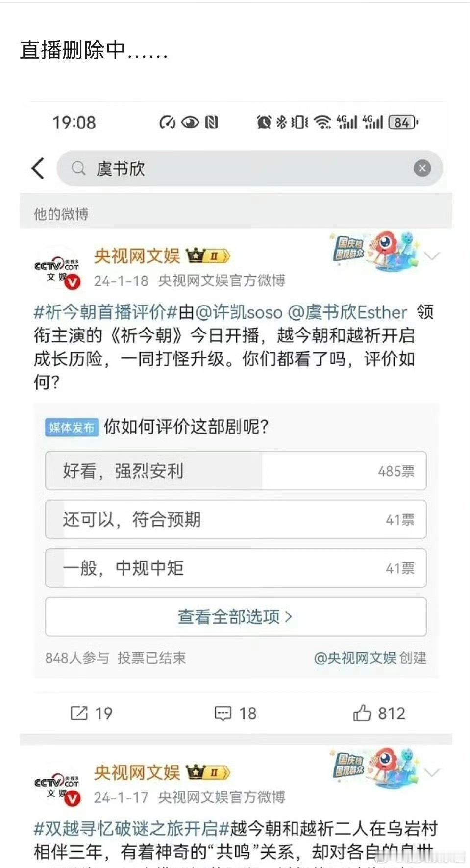Tap the back arrow beside search bar
This screenshot has width=470, height=868.
[38, 168]
